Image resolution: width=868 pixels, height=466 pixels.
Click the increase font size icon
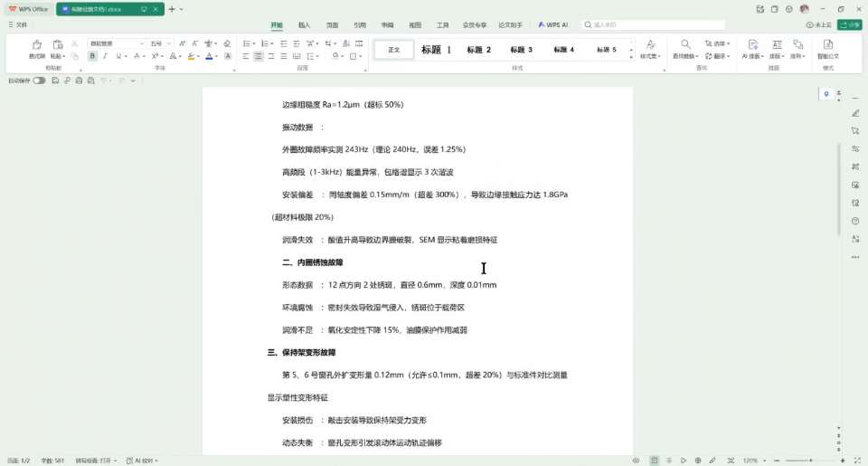point(183,43)
